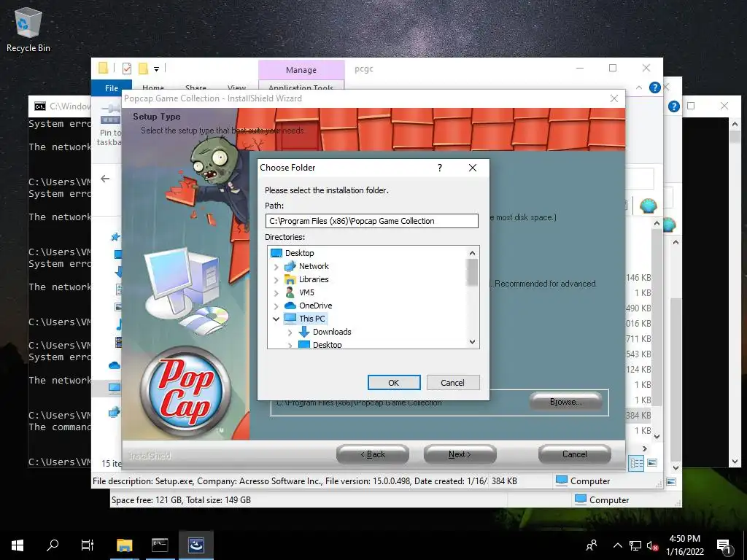Confirm folder selection with OK
This screenshot has height=560, width=747.
pos(394,383)
